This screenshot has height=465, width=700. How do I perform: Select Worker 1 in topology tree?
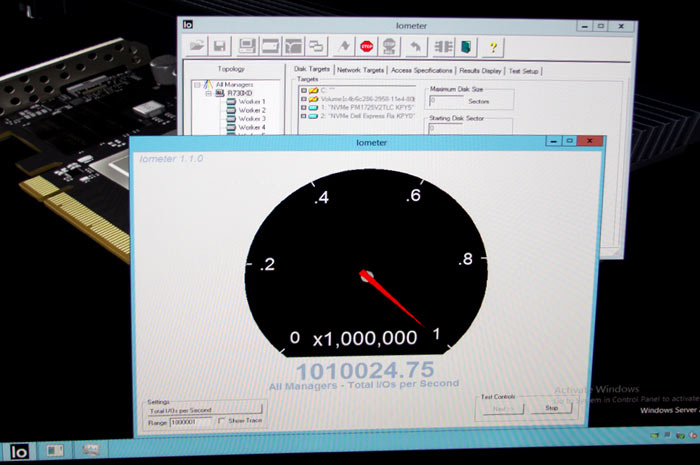pyautogui.click(x=251, y=101)
